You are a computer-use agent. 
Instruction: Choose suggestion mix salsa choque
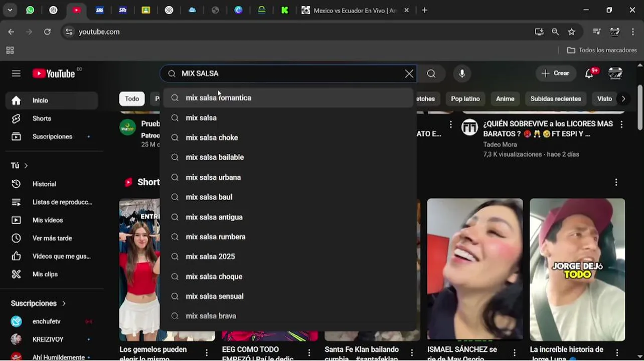(289, 277)
